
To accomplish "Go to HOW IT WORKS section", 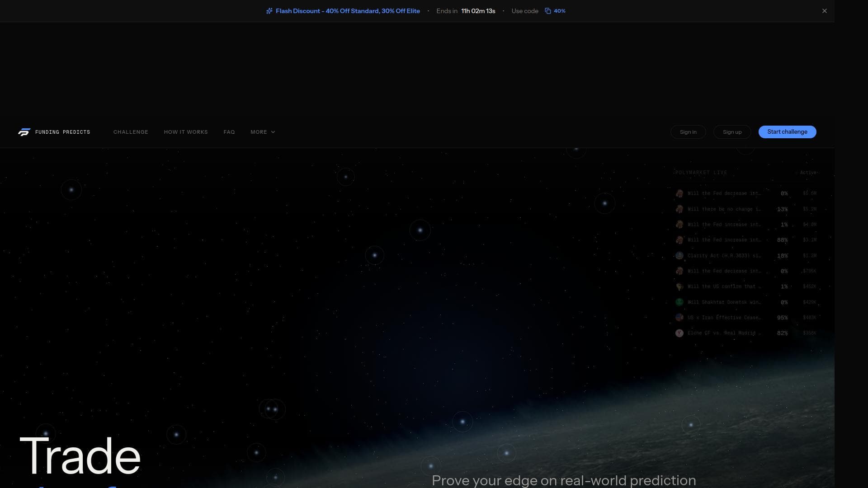I will (186, 132).
